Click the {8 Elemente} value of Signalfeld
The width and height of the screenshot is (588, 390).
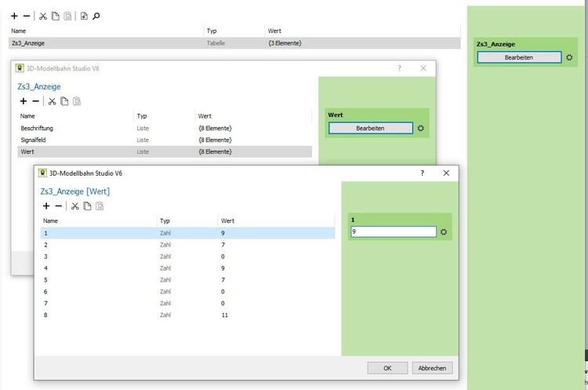click(x=215, y=140)
